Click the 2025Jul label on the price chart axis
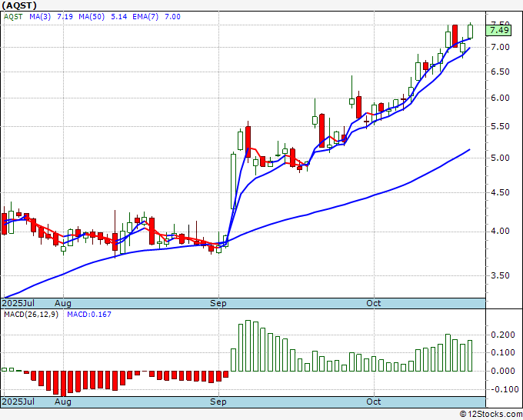Image resolution: width=523 pixels, height=420 pixels. pyautogui.click(x=18, y=303)
